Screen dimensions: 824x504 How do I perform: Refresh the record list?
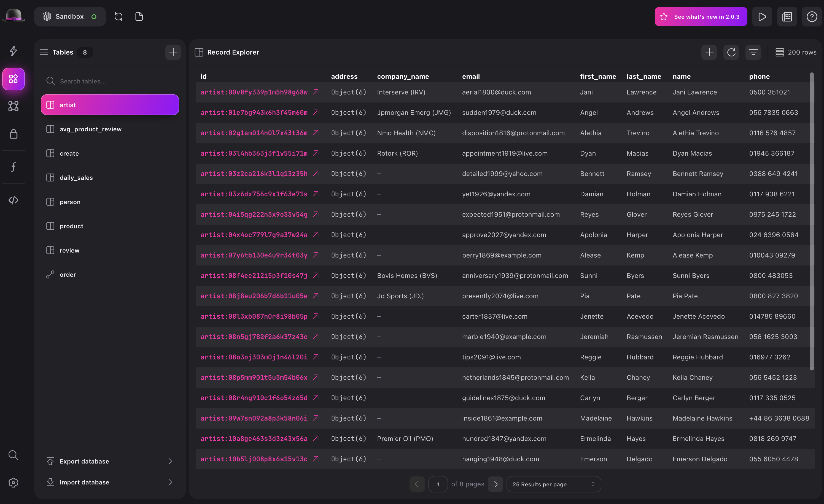tap(731, 52)
